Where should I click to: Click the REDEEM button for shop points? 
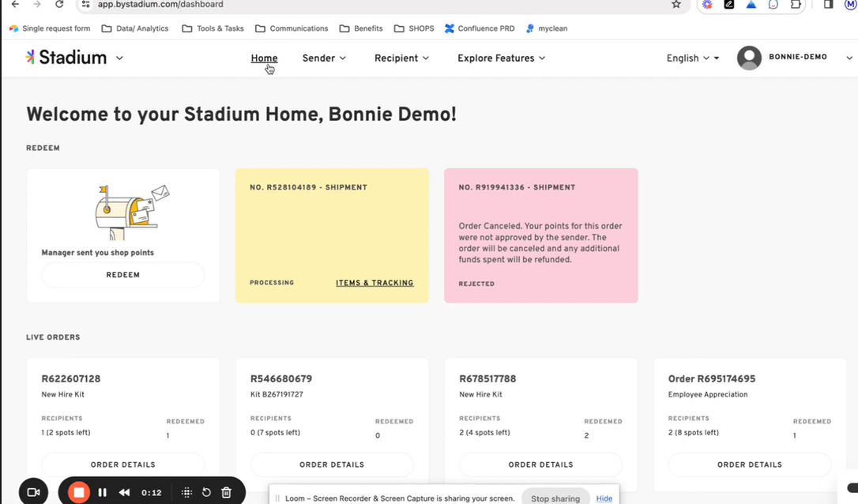tap(122, 274)
